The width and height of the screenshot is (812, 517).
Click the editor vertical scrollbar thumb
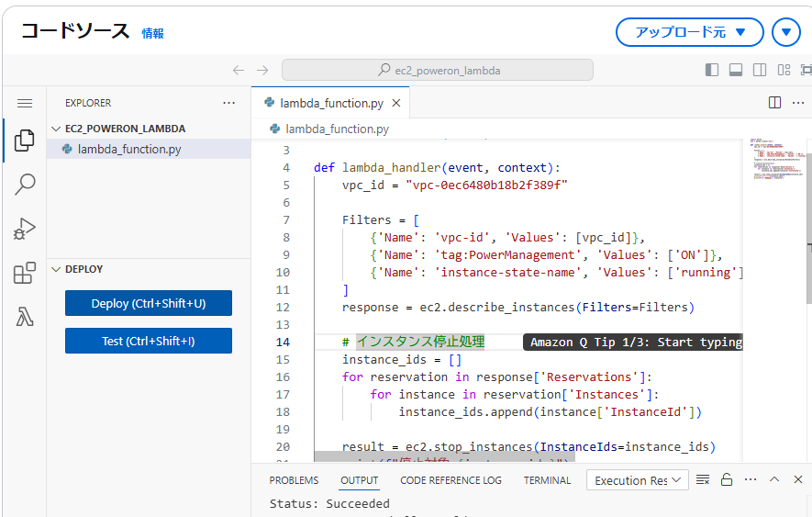pyautogui.click(x=809, y=228)
